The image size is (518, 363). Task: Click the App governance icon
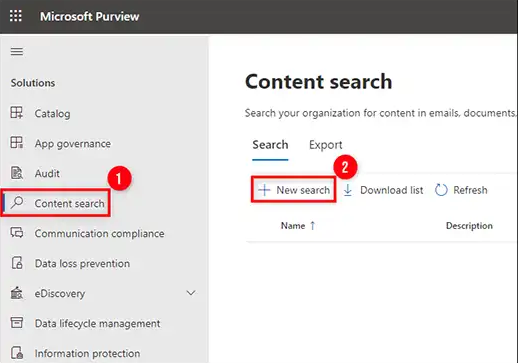tap(17, 143)
